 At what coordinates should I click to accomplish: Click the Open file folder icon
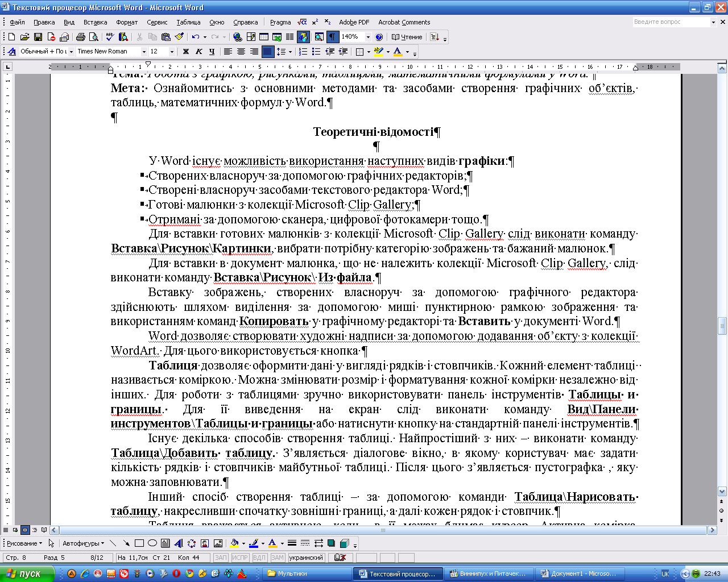[x=24, y=37]
